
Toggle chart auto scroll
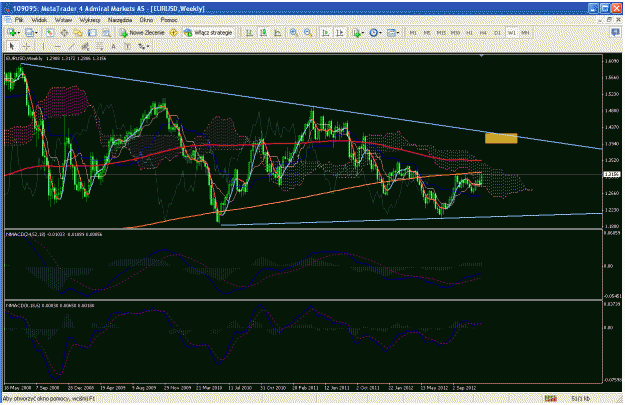point(326,33)
